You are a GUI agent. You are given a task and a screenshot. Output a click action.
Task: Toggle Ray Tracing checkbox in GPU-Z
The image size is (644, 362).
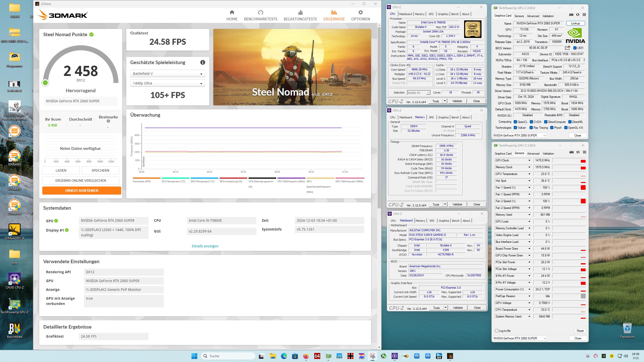(x=531, y=128)
